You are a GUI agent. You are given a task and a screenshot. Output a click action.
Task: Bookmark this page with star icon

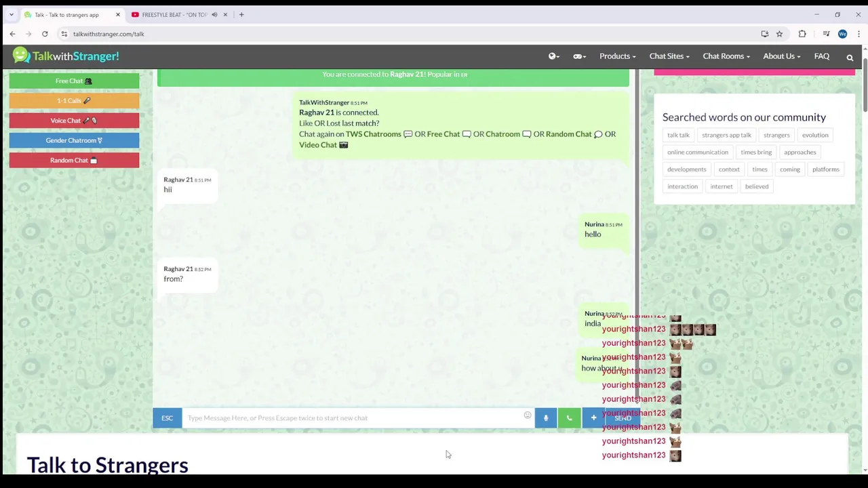tap(779, 34)
